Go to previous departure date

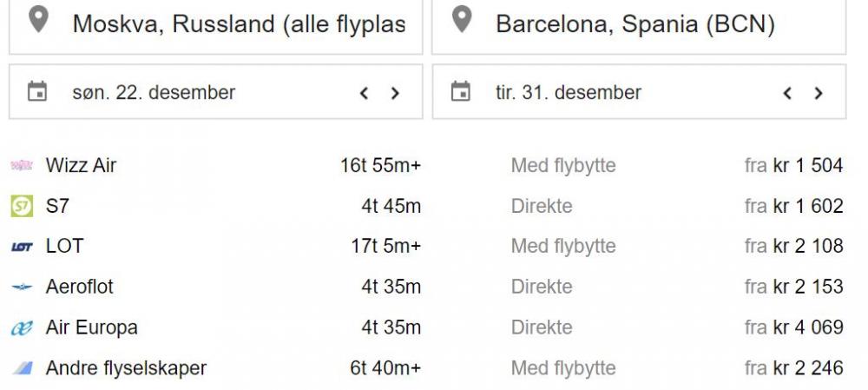[365, 93]
